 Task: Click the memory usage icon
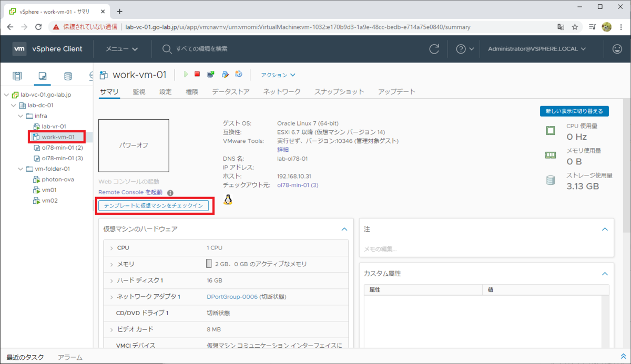click(551, 155)
